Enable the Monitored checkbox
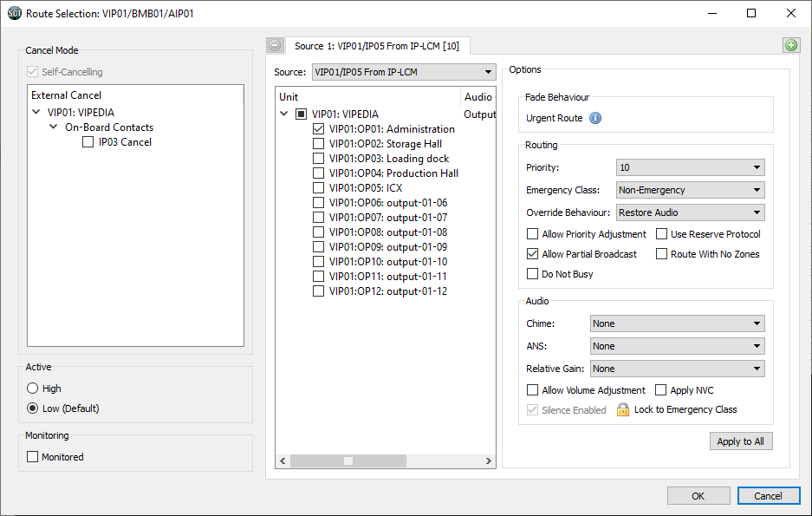 (33, 457)
